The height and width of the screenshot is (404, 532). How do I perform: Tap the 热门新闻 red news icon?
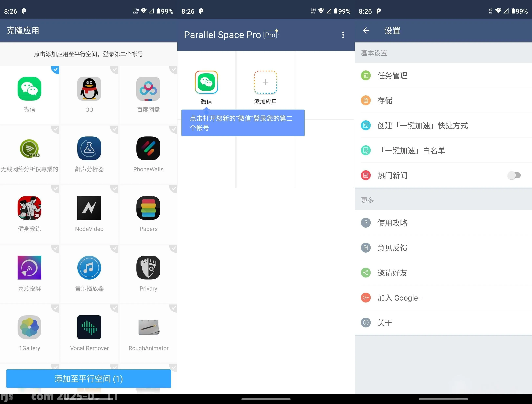pyautogui.click(x=366, y=175)
